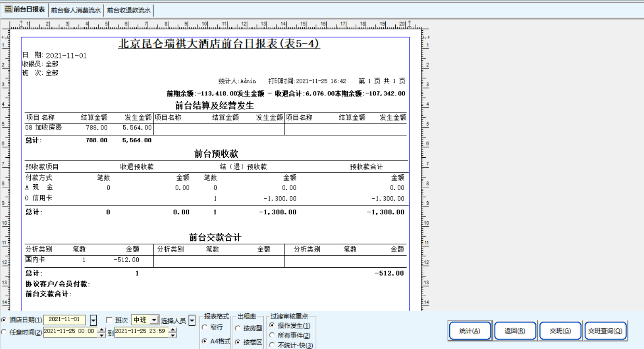Click the 统计人:Admin text
The height and width of the screenshot is (349, 644).
[x=238, y=81]
